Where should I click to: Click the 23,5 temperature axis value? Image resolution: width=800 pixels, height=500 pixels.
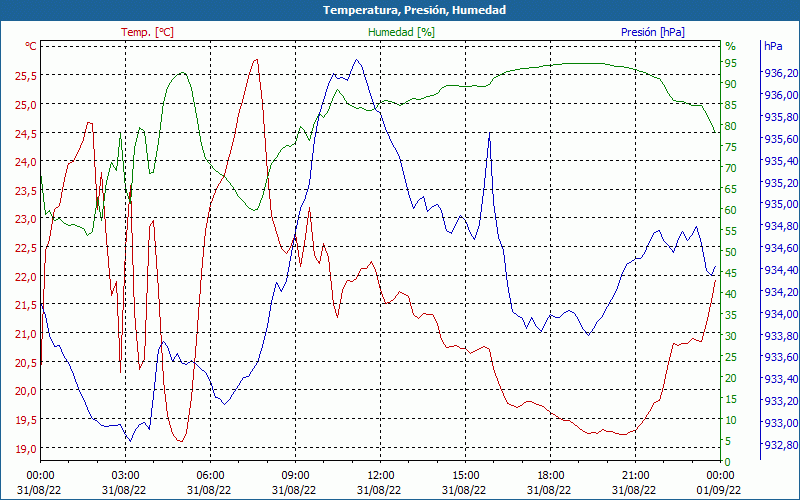[27, 190]
